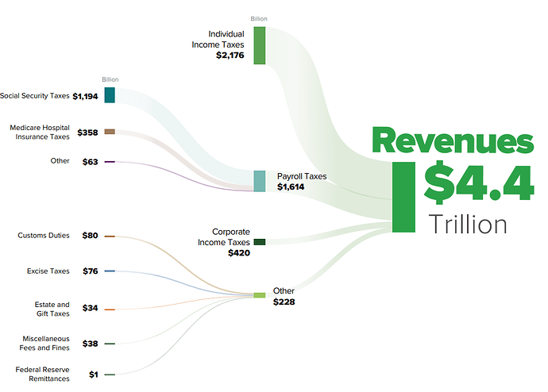Image resolution: width=548 pixels, height=392 pixels.
Task: Select the Payroll Taxes node block
Action: tap(260, 181)
